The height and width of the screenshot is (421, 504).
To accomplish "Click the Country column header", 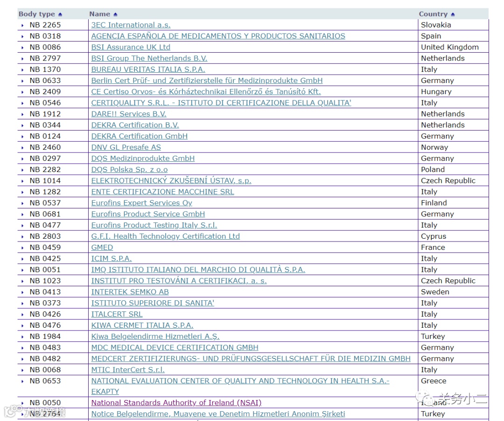I will pyautogui.click(x=433, y=14).
